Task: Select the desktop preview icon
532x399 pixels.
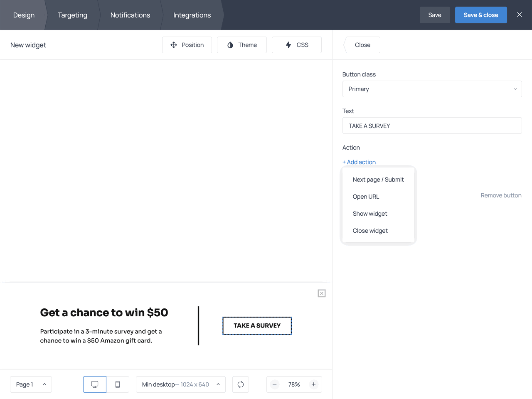Action: 94,384
